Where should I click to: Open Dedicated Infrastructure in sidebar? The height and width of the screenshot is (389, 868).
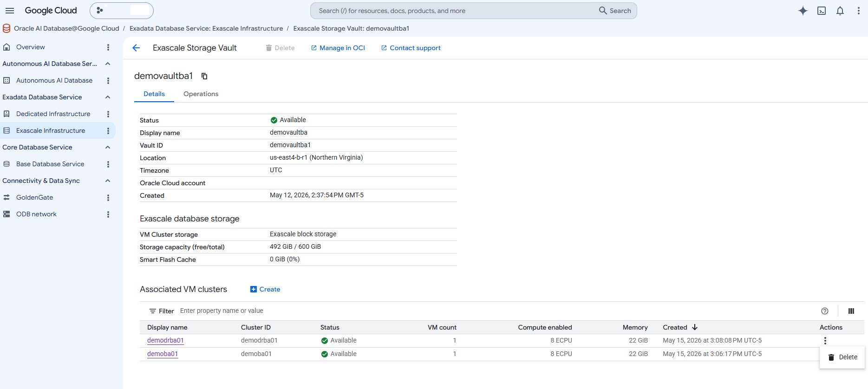(53, 114)
